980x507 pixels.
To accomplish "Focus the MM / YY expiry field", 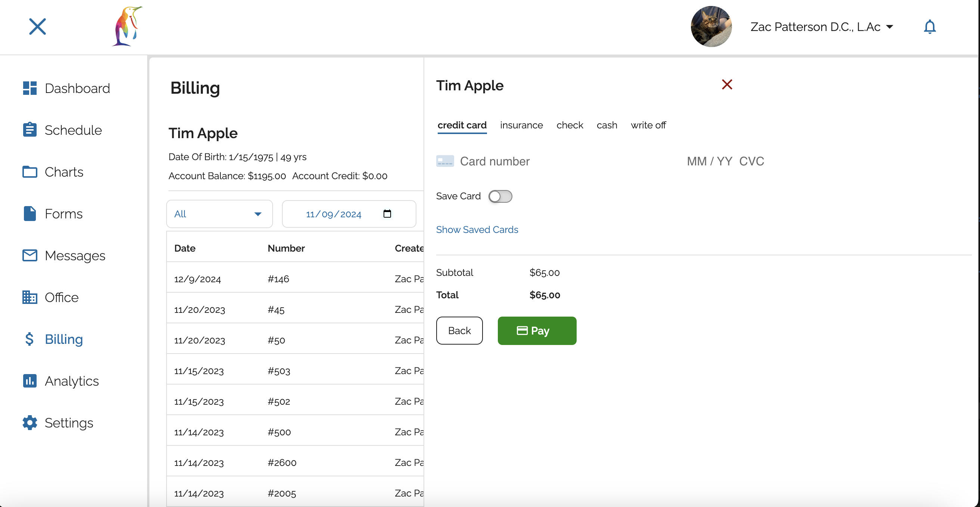I will pos(709,161).
